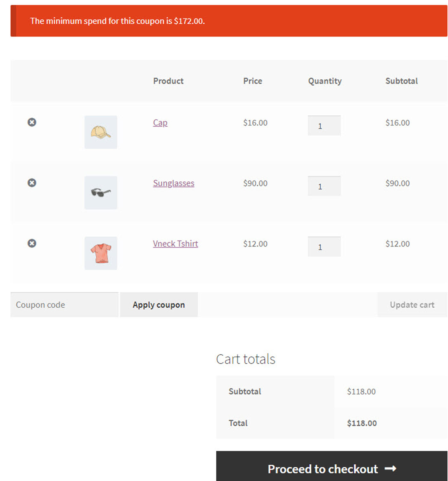Click the Cart totals heading
The width and height of the screenshot is (448, 481).
tap(245, 359)
